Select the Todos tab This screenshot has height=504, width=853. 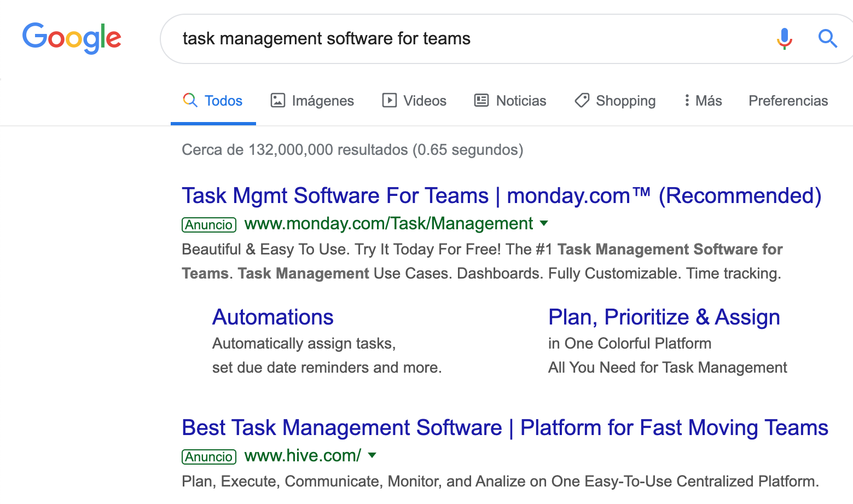click(213, 101)
